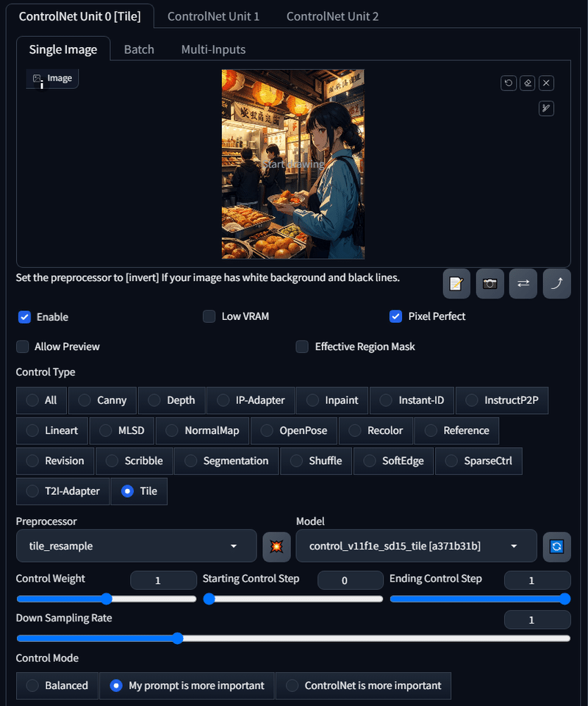Enable Allow Preview
The width and height of the screenshot is (588, 706).
23,346
